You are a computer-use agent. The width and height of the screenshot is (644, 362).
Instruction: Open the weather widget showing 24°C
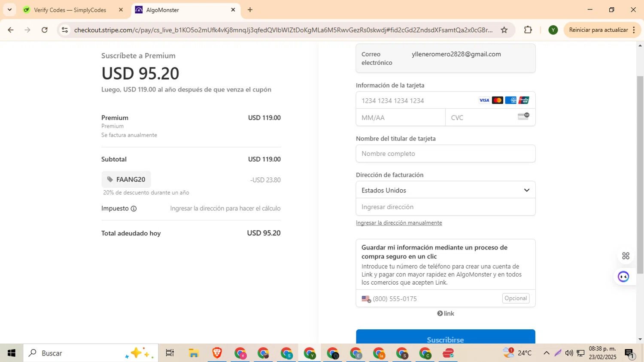click(x=517, y=353)
